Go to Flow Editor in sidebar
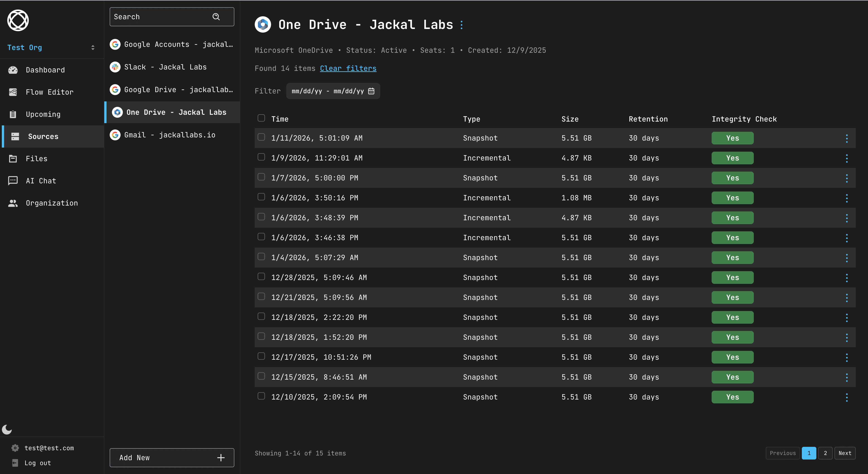The image size is (868, 474). (49, 92)
